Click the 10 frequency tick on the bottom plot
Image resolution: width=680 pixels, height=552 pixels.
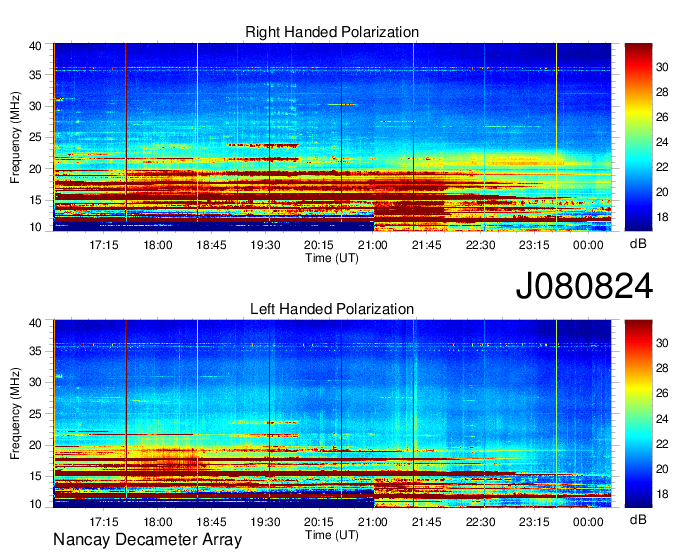pos(36,504)
